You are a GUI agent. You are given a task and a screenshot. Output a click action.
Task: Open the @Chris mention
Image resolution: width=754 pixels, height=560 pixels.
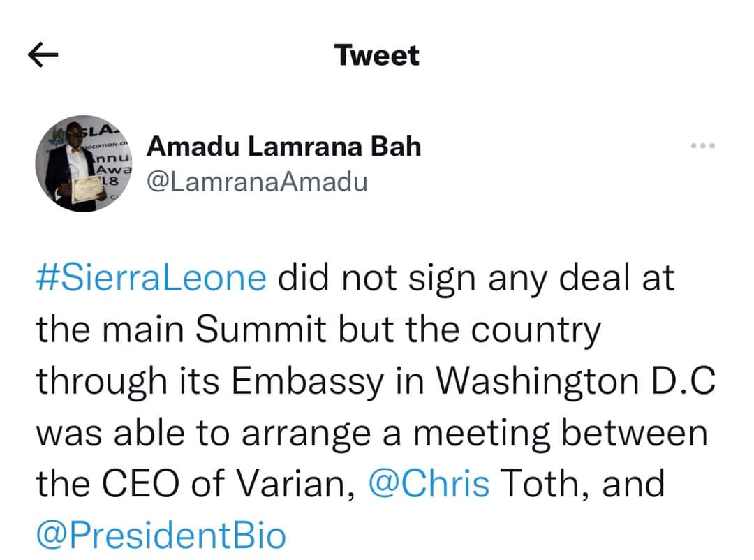[429, 484]
